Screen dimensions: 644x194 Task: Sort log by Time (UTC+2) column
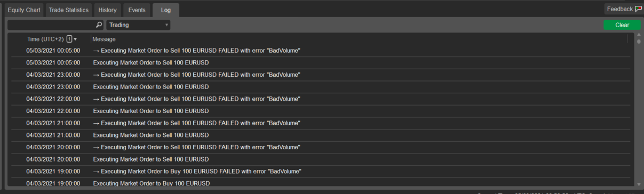[x=45, y=39]
